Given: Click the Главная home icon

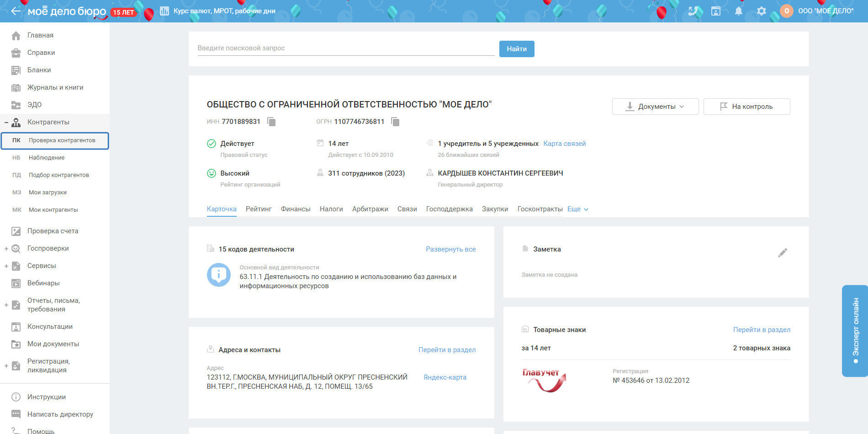Looking at the screenshot, I should click(16, 35).
